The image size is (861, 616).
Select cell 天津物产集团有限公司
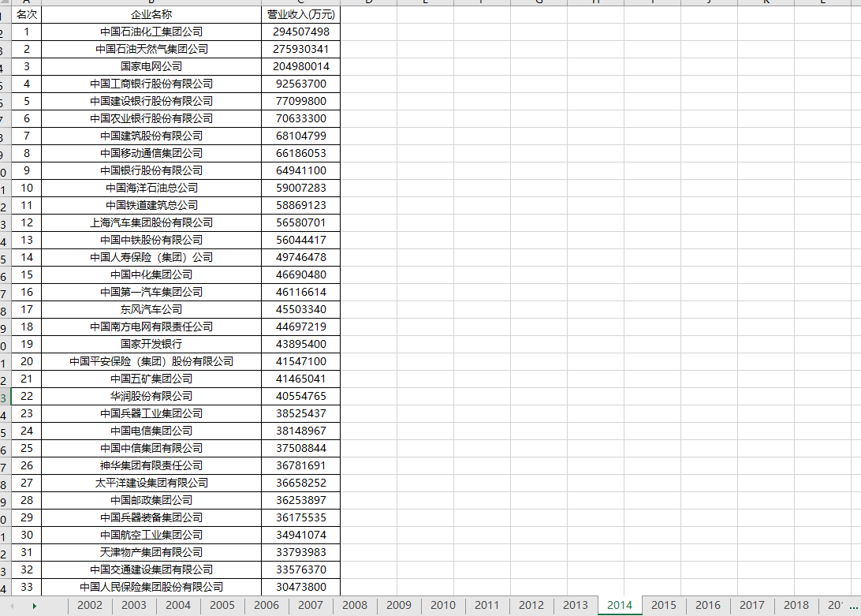[151, 552]
